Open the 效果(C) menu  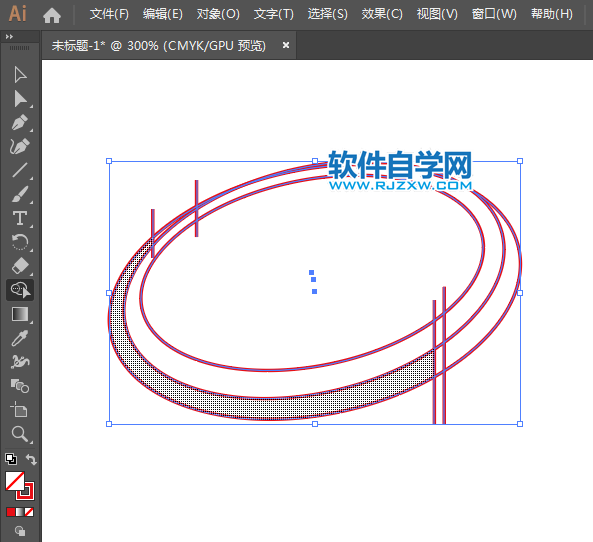(x=382, y=14)
